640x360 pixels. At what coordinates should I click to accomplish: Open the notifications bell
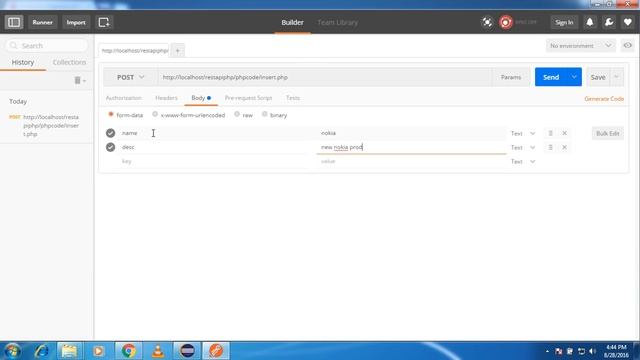(x=590, y=22)
